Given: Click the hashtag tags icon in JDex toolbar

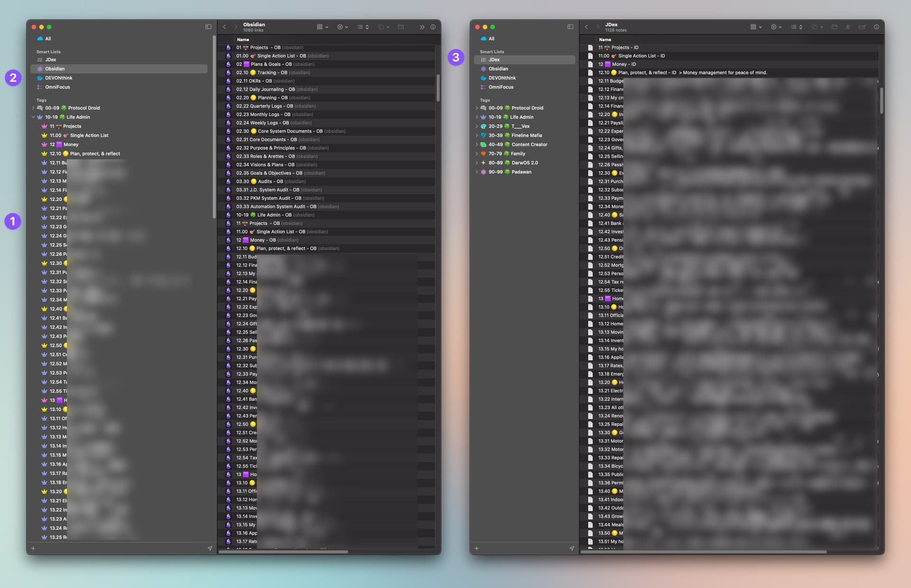Looking at the screenshot, I should click(x=848, y=27).
